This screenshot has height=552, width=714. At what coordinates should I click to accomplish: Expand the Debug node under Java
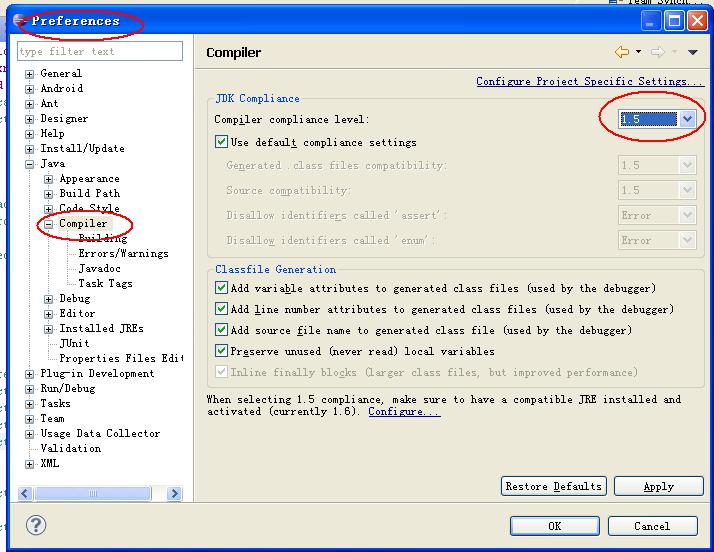(x=49, y=299)
